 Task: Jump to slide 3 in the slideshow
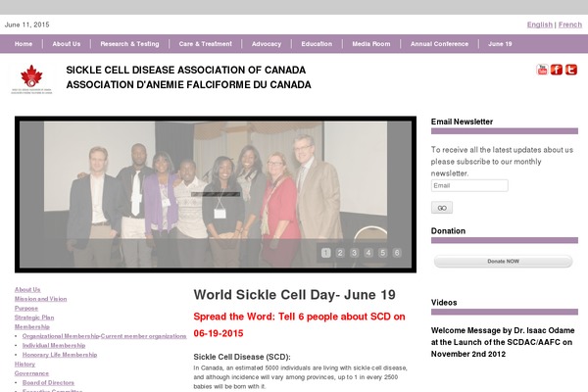point(355,253)
